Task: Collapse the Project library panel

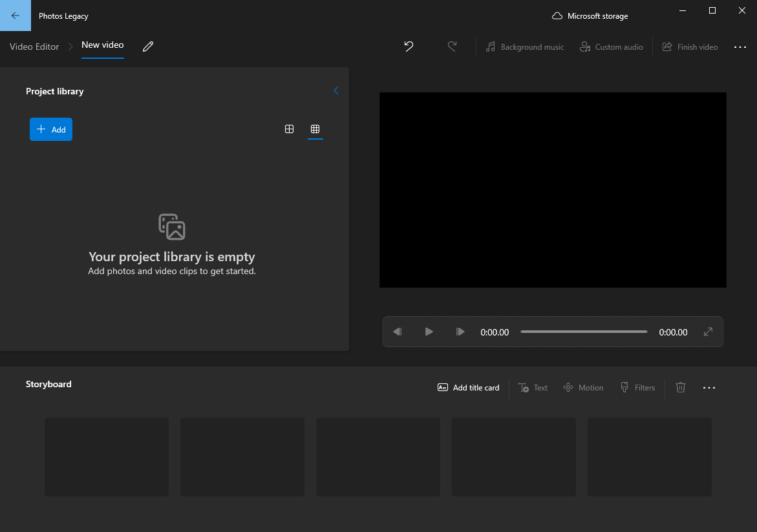Action: click(336, 90)
